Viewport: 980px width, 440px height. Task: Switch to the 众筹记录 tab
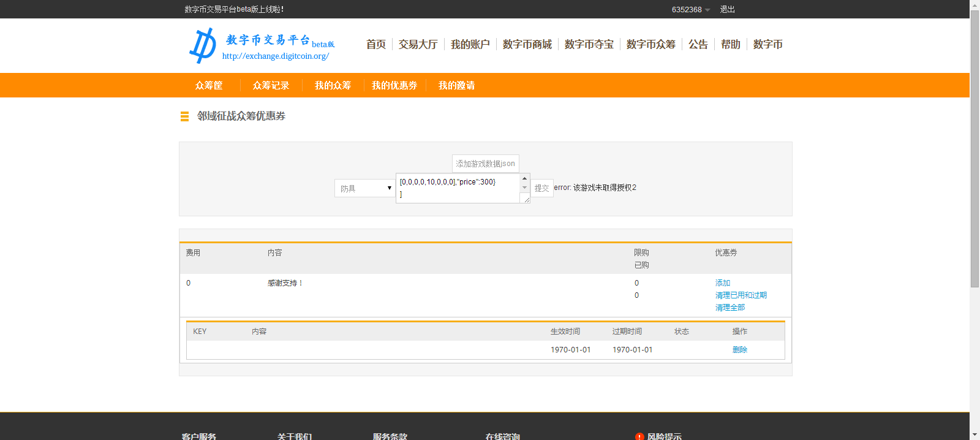pos(271,85)
